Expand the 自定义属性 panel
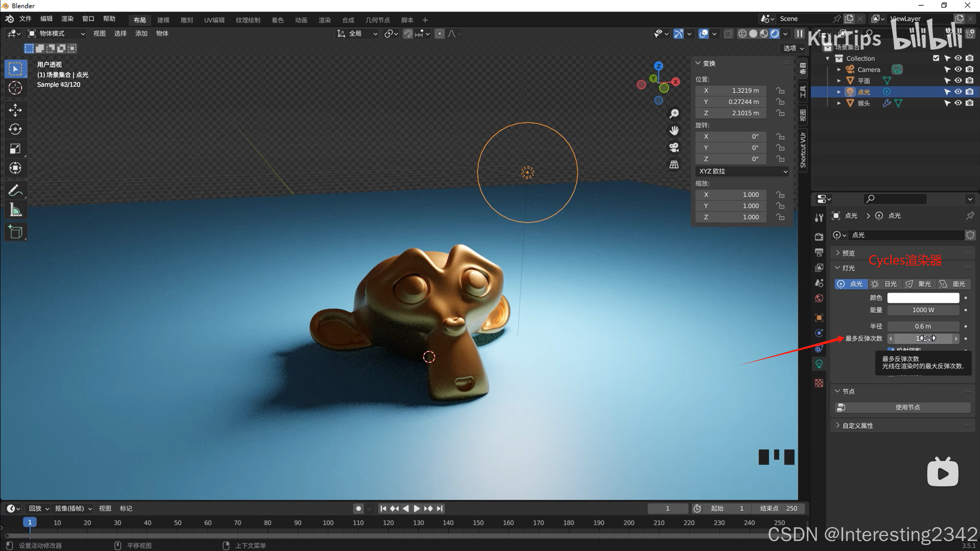 (858, 425)
